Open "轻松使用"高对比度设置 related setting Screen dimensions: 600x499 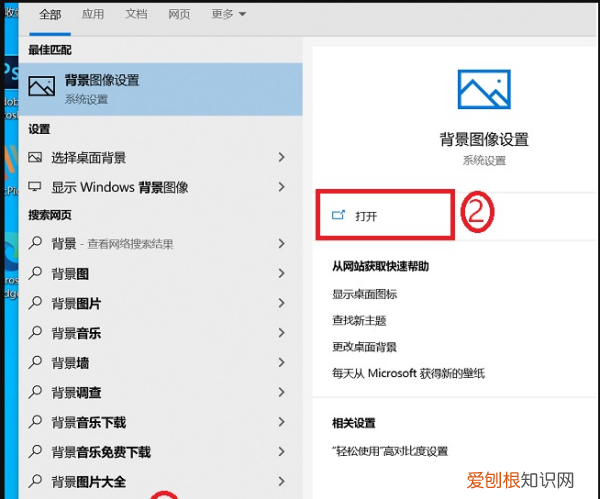(390, 452)
